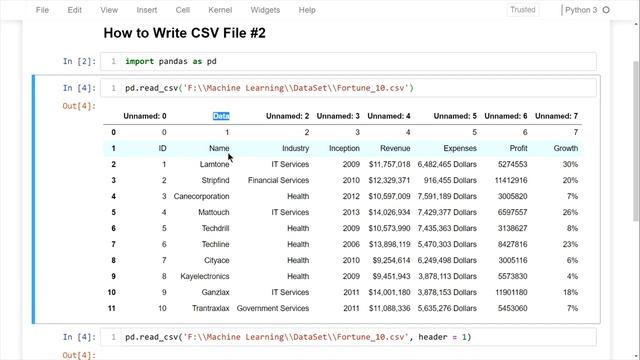Click the $11,757,018 revenue cell

click(389, 164)
